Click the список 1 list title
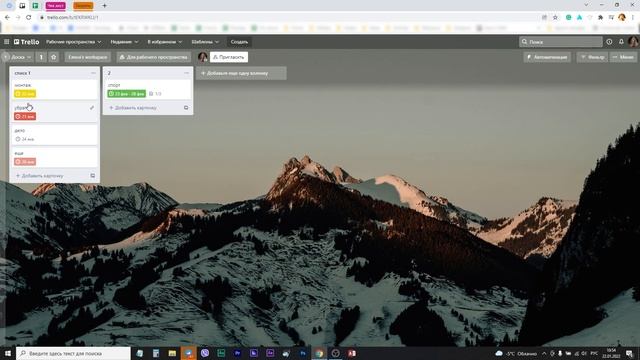This screenshot has height=360, width=640. [x=22, y=73]
